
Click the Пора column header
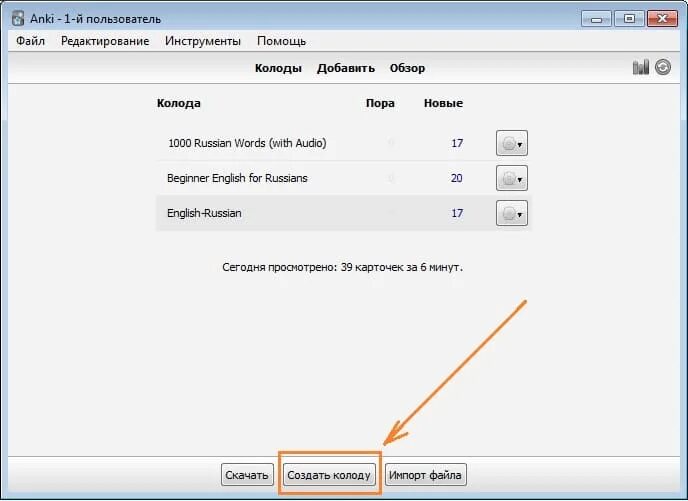click(380, 103)
